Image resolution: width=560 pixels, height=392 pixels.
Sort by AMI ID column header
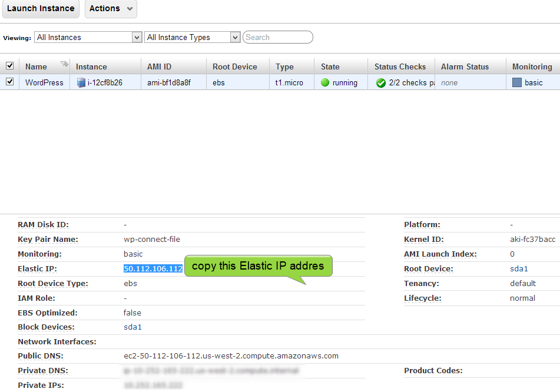[159, 67]
